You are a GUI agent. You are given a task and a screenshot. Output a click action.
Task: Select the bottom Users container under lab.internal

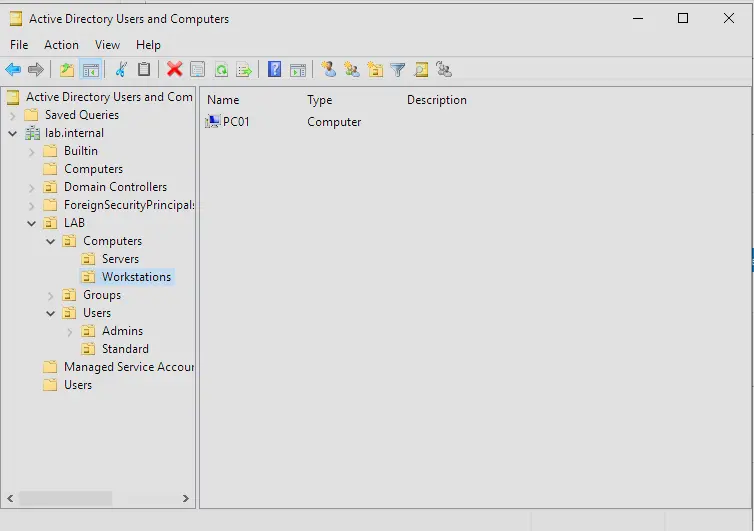pos(78,385)
